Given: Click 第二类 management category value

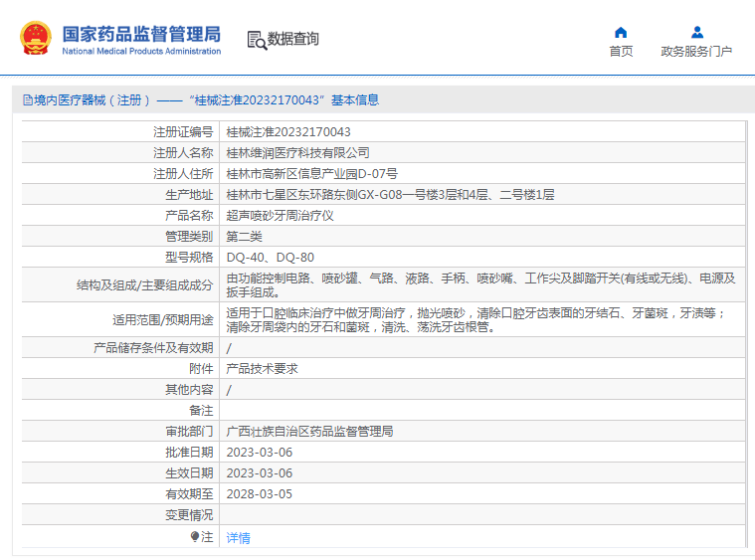Looking at the screenshot, I should point(244,237).
